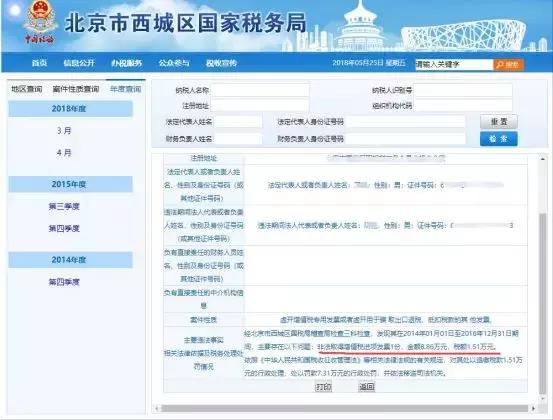Click the 纳税人识别号 input field
Screen dimensions: 553x420
[463, 90]
